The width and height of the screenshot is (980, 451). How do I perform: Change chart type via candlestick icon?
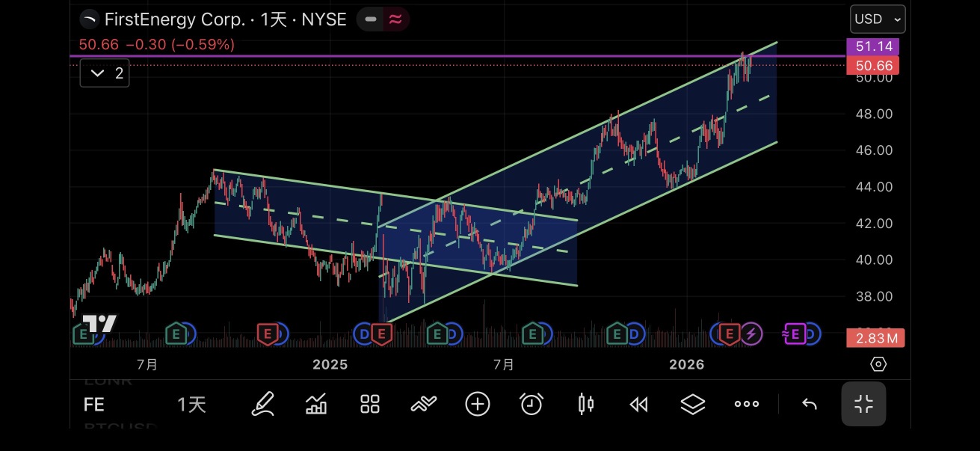tap(585, 405)
